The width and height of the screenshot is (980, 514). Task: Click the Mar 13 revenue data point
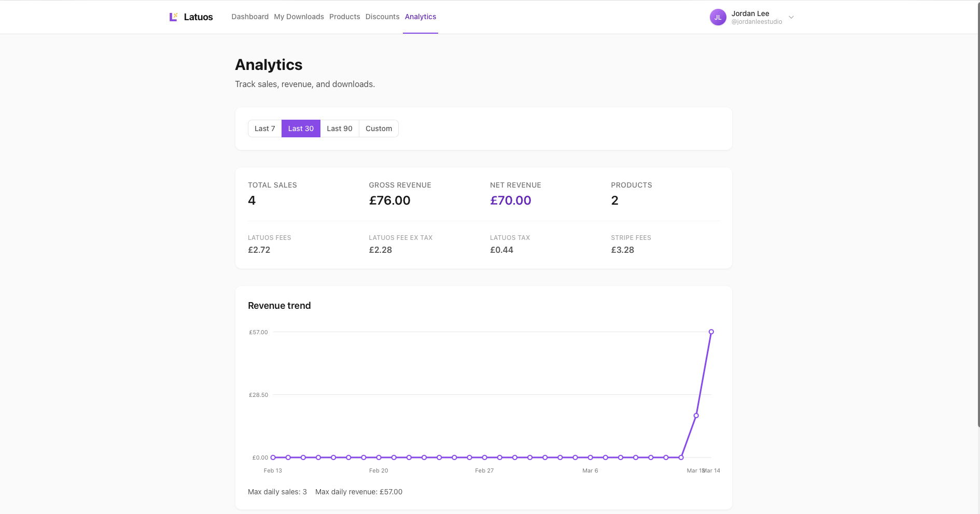click(696, 416)
